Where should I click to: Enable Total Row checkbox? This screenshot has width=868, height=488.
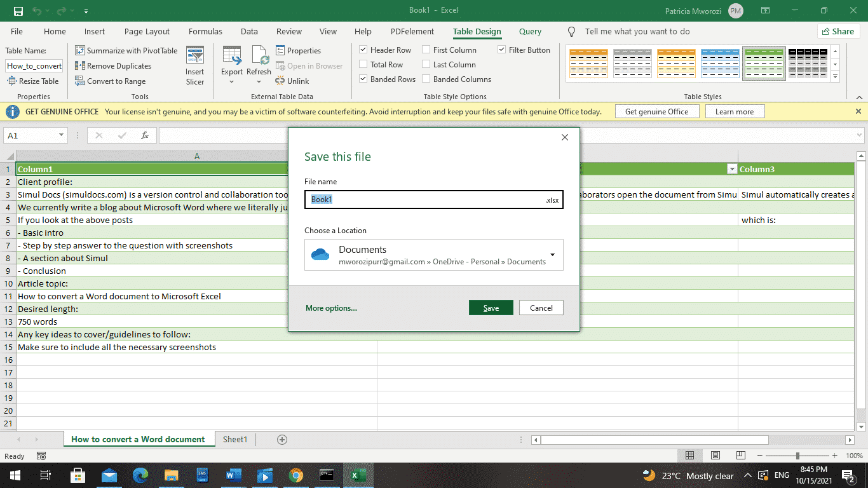click(363, 64)
